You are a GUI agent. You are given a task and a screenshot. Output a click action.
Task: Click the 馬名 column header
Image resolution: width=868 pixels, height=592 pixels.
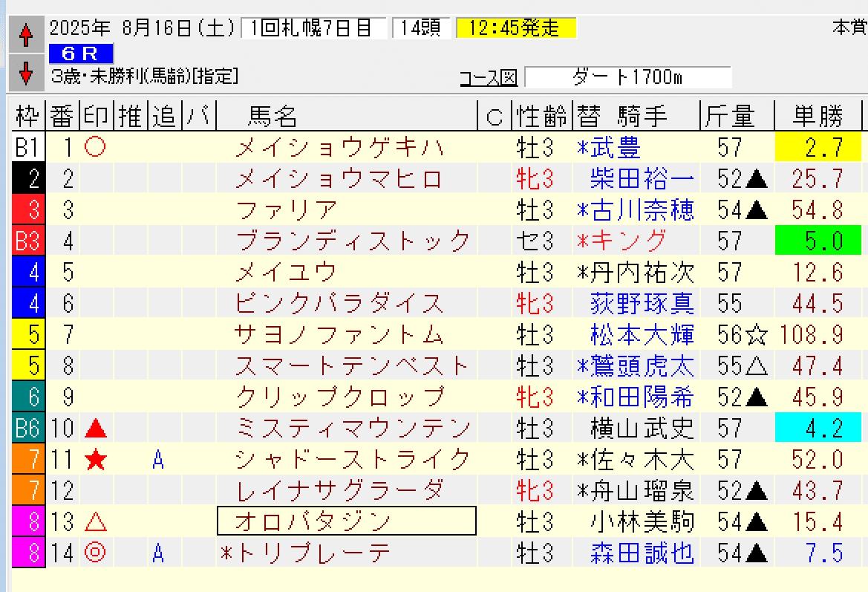point(275,116)
